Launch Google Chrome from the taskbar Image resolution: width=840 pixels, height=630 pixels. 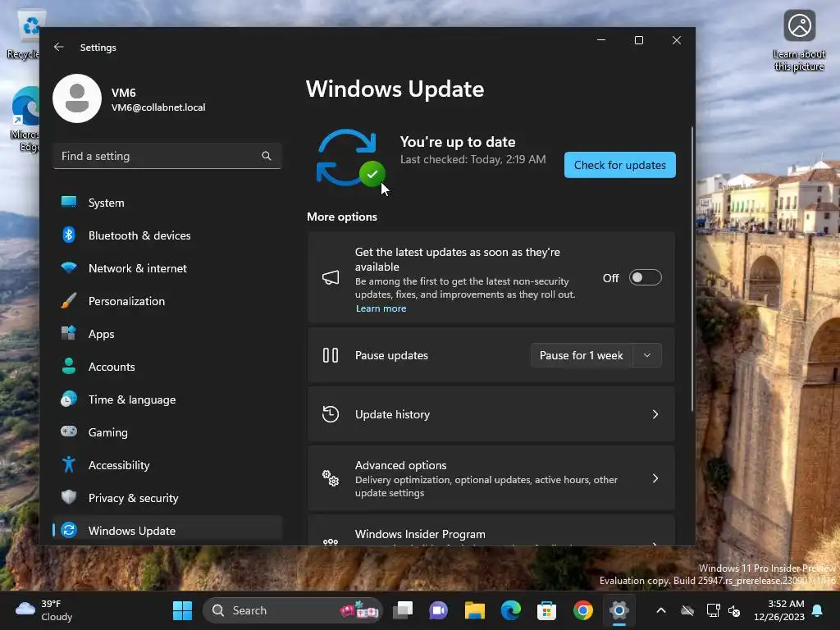[x=583, y=610]
